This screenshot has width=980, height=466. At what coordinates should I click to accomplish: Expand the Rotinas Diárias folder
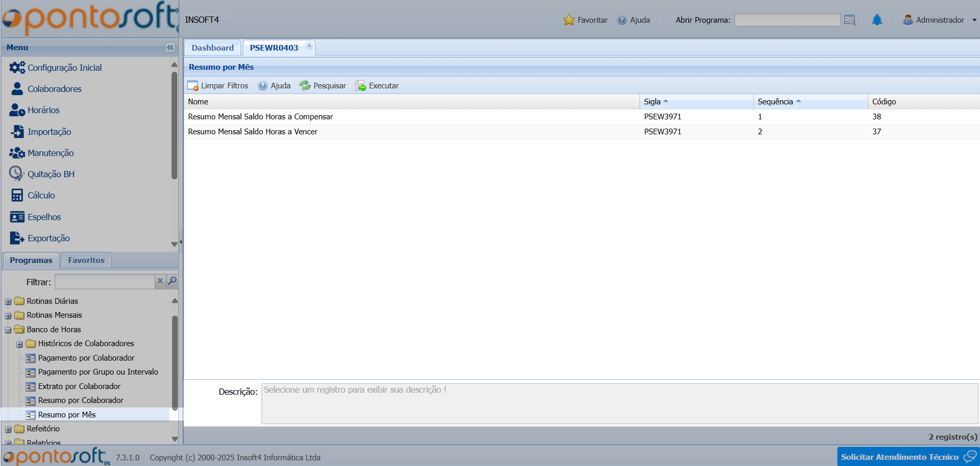click(x=8, y=301)
